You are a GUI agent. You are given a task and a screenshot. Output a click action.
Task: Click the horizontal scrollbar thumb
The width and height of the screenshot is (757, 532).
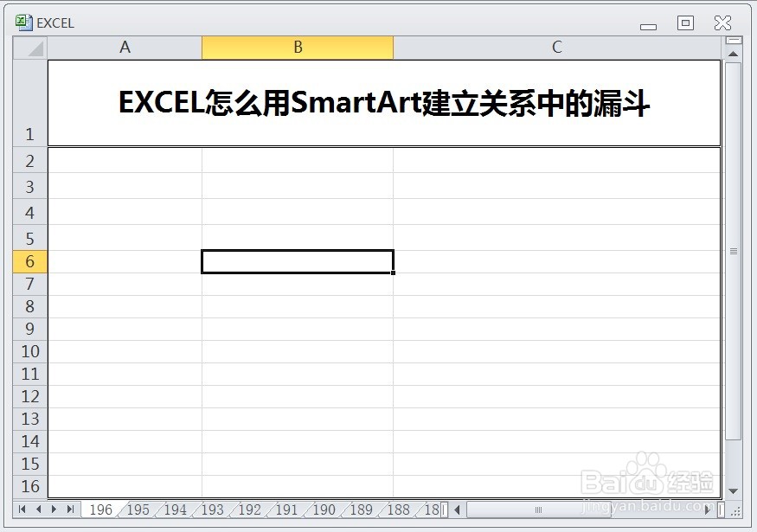click(539, 510)
